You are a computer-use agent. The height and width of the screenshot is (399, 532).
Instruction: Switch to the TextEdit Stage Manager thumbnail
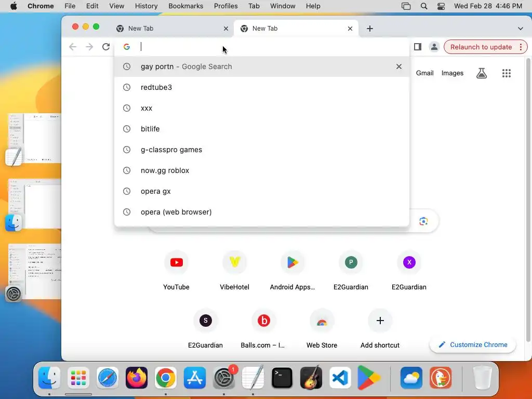[34, 139]
